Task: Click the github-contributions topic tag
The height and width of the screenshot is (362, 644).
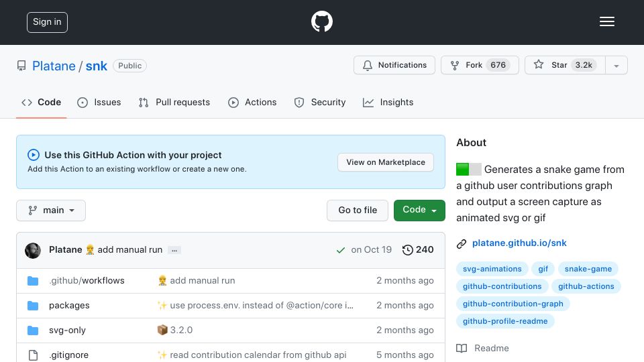Action: click(x=502, y=286)
